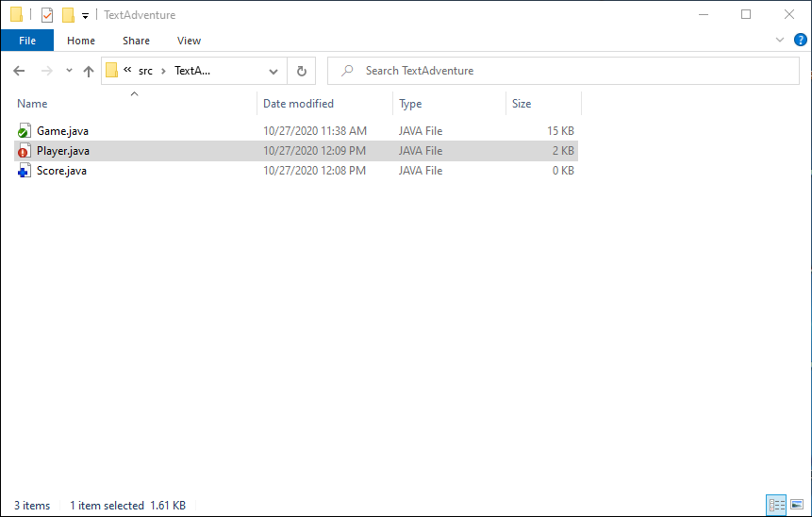Click the Score.java blue plus file icon
The width and height of the screenshot is (812, 517).
click(25, 171)
